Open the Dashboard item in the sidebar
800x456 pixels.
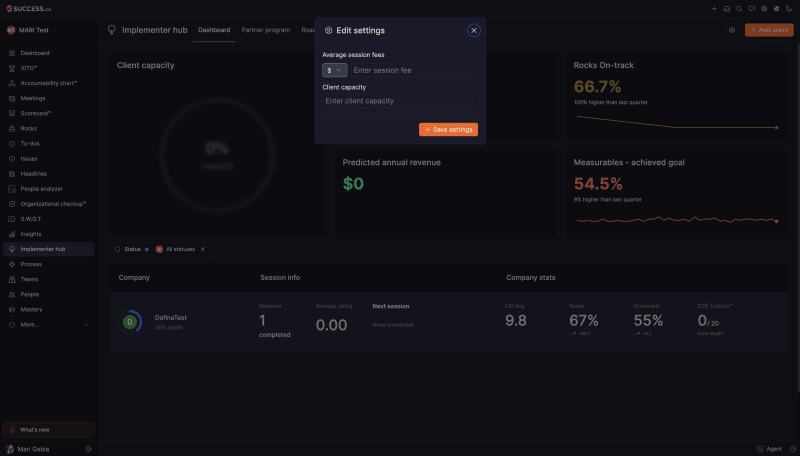pos(48,53)
